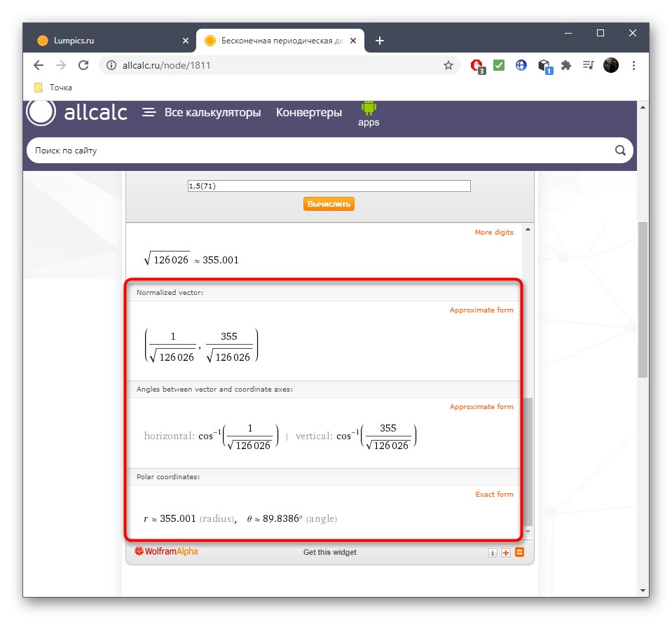Image resolution: width=672 pixels, height=620 pixels.
Task: Switch to the Lumpics.ru tab
Action: point(105,41)
